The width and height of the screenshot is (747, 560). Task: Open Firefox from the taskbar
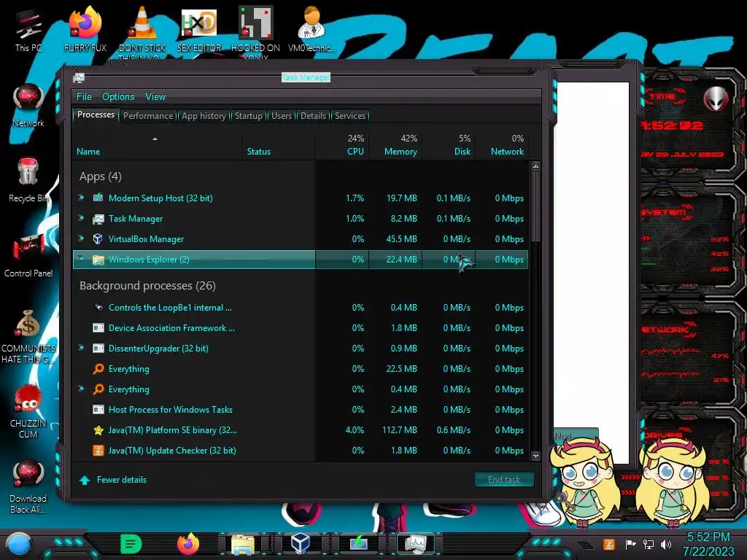click(x=188, y=544)
